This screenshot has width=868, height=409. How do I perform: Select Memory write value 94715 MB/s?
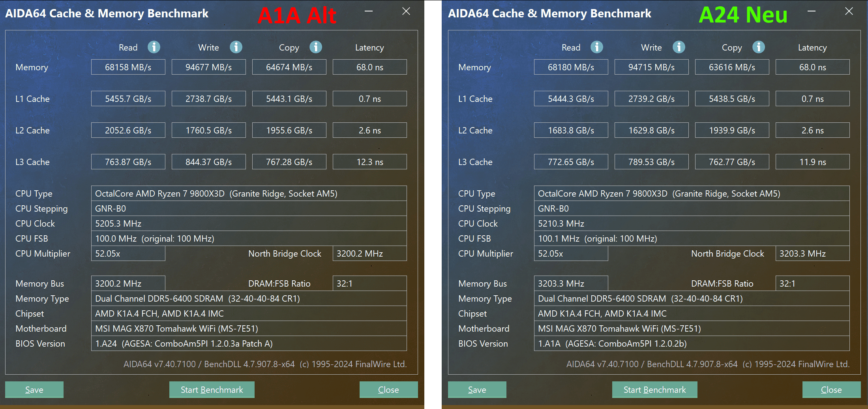coord(652,67)
